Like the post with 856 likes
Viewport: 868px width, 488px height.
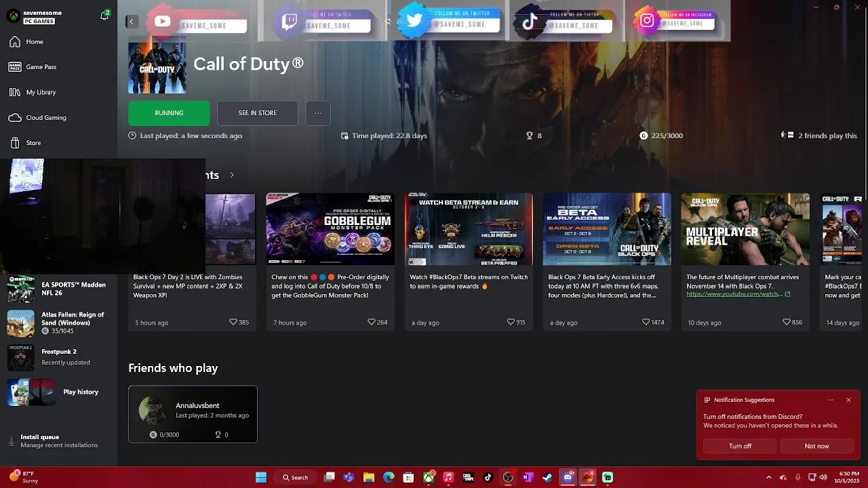tap(787, 322)
